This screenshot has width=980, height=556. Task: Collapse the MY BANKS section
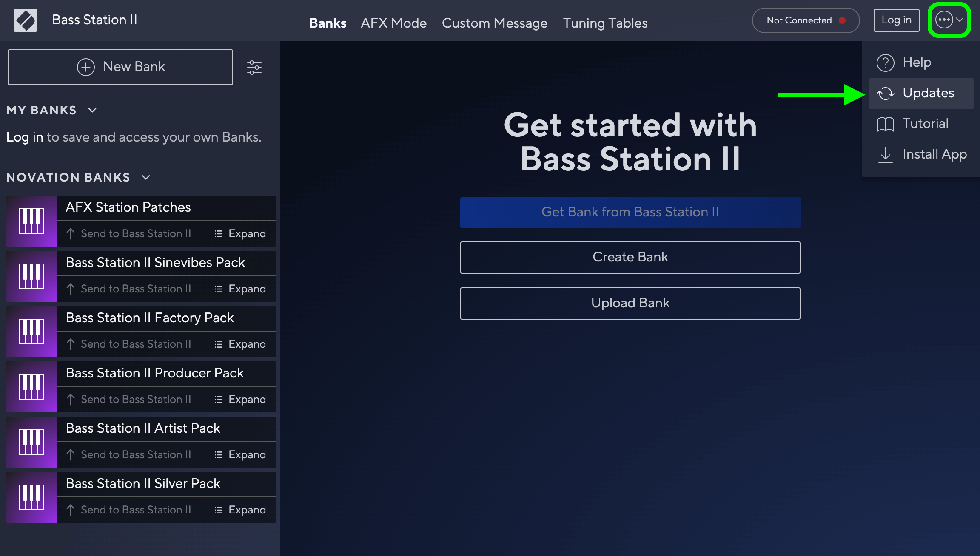tap(92, 111)
